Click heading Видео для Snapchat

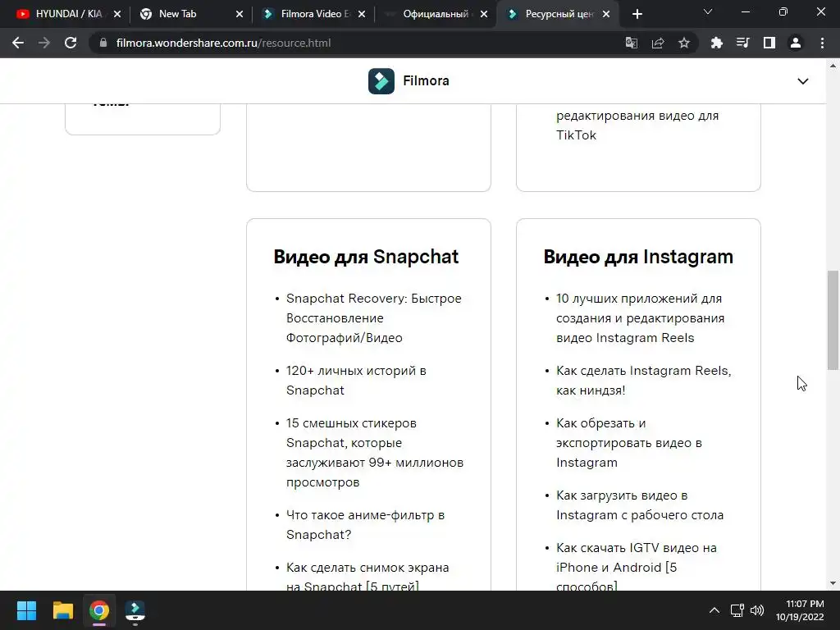(366, 257)
